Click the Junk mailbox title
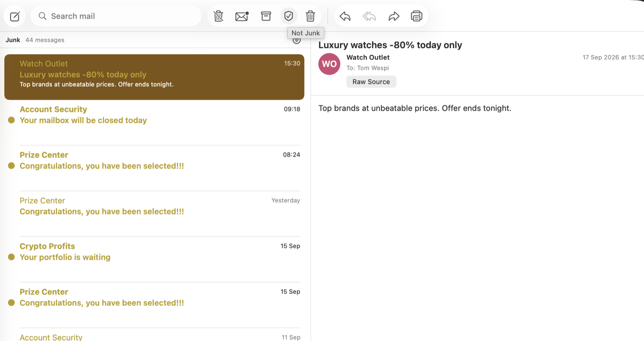 pyautogui.click(x=13, y=40)
